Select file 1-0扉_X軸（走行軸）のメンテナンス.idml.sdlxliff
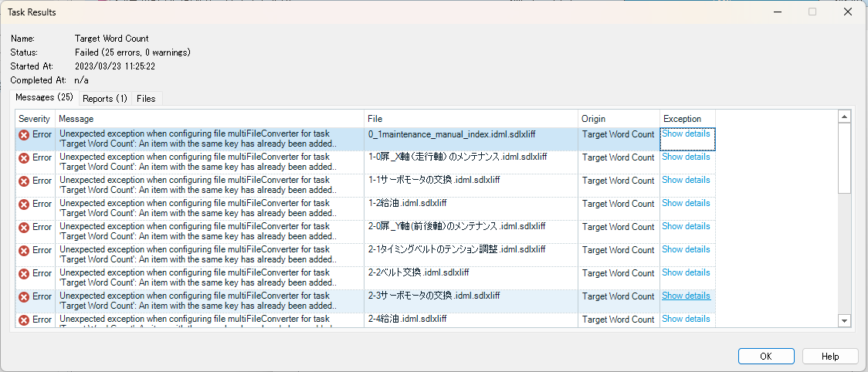 click(457, 157)
